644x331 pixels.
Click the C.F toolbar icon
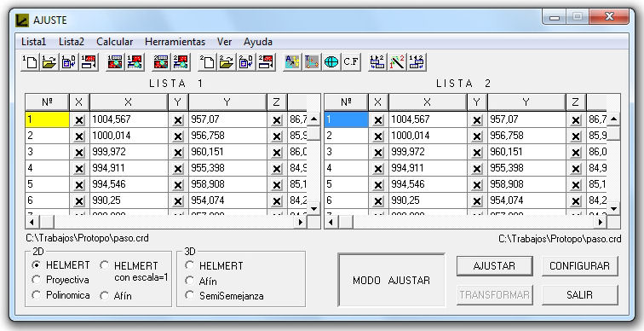[x=351, y=62]
